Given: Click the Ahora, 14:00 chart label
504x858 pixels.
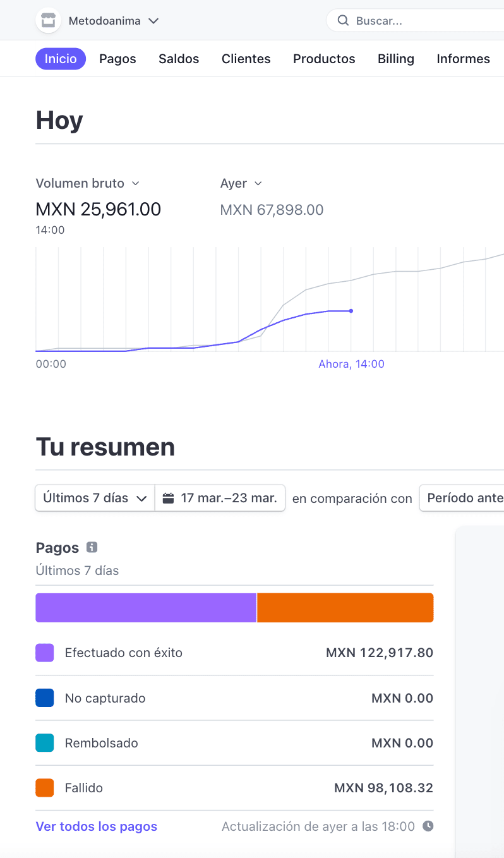Looking at the screenshot, I should [x=351, y=364].
